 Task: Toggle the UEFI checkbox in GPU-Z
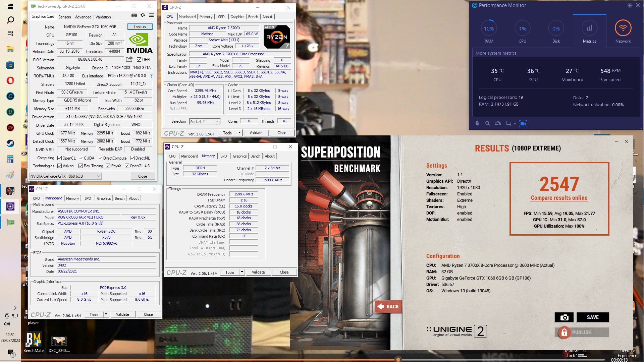click(139, 60)
